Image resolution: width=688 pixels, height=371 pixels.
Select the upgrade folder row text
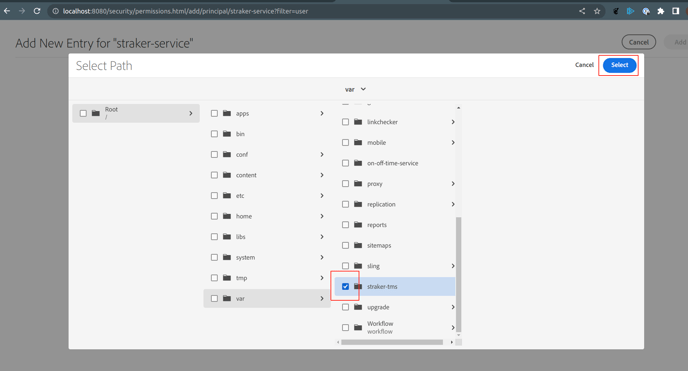click(x=378, y=307)
